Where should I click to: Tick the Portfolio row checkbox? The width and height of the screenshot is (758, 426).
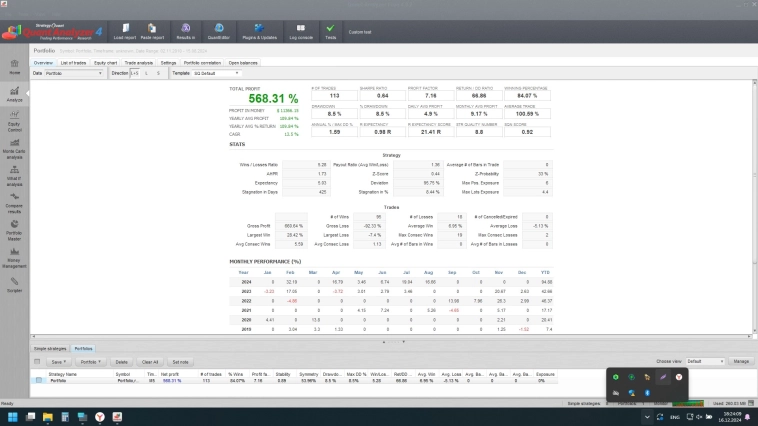(39, 381)
